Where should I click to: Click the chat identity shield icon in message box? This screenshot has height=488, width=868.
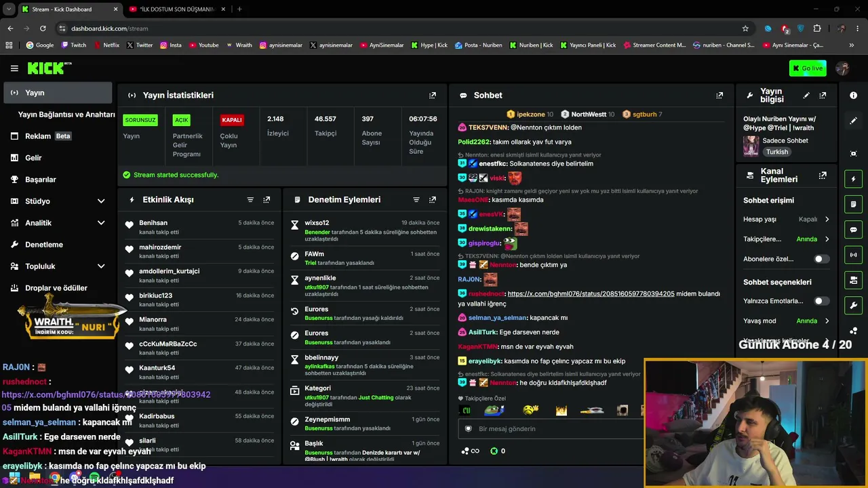tap(468, 428)
